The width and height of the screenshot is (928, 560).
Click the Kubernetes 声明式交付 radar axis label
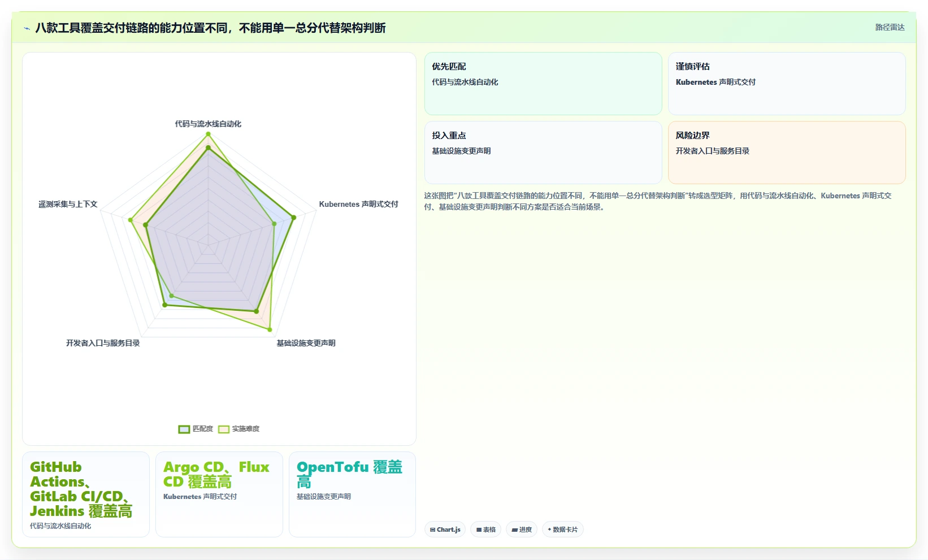coord(358,204)
